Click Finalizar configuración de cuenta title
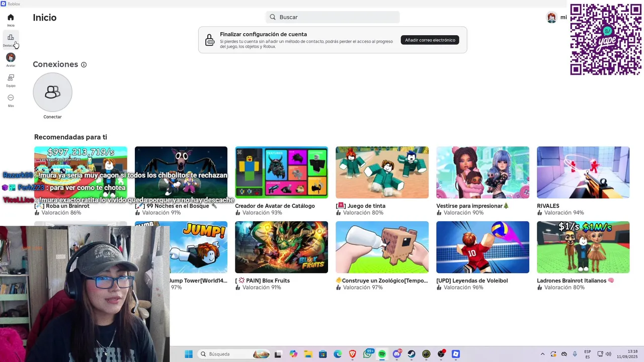Viewport: 644px width, 362px height. [x=263, y=34]
